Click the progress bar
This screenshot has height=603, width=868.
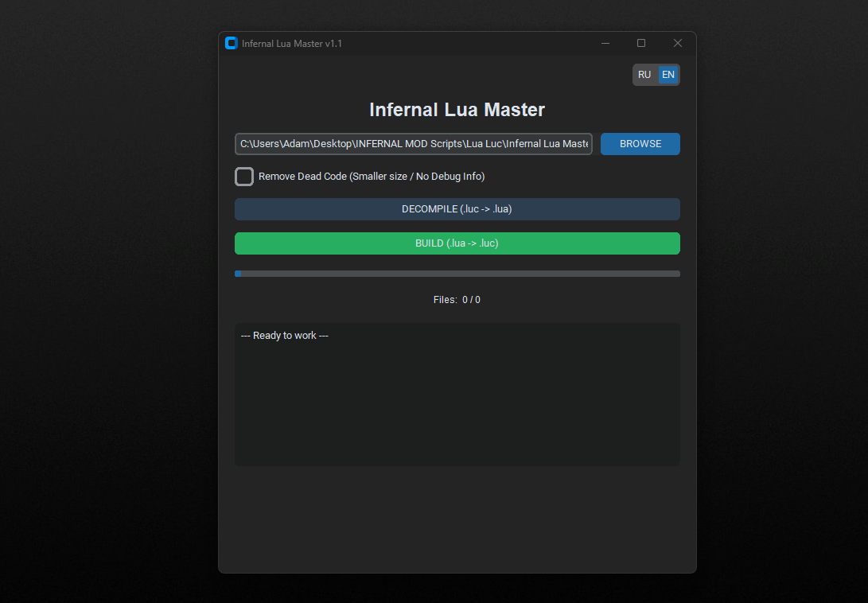click(x=457, y=274)
